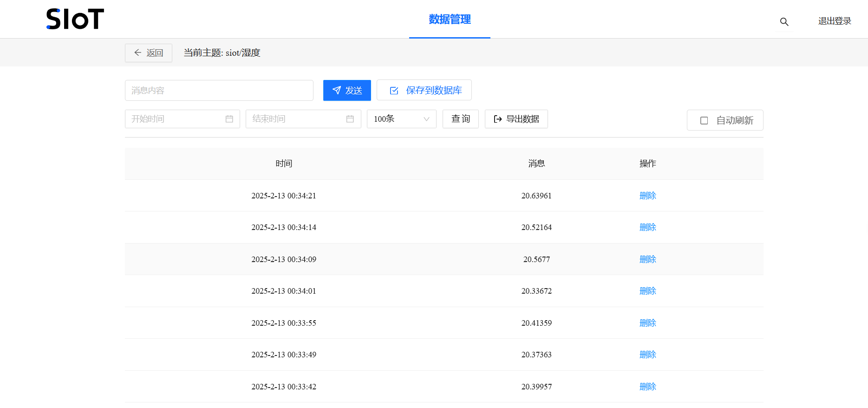Click the 当前主题: siot/湿度 label
The height and width of the screenshot is (408, 868).
click(222, 53)
